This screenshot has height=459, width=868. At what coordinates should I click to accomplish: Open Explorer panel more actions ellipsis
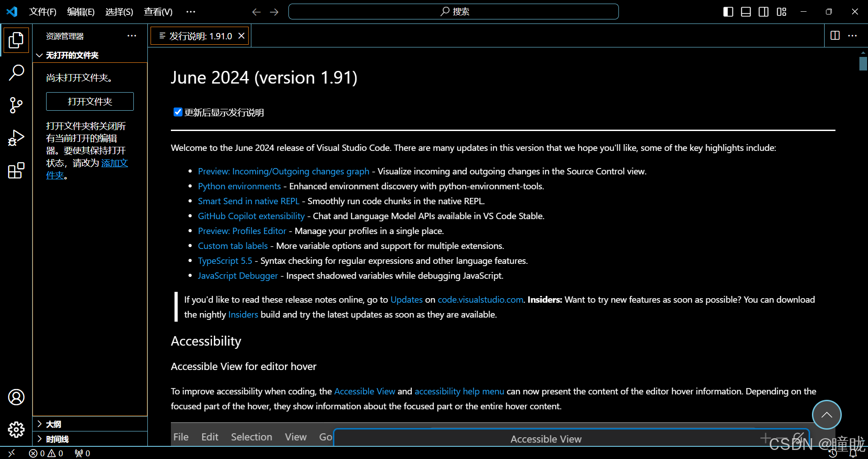(x=132, y=36)
